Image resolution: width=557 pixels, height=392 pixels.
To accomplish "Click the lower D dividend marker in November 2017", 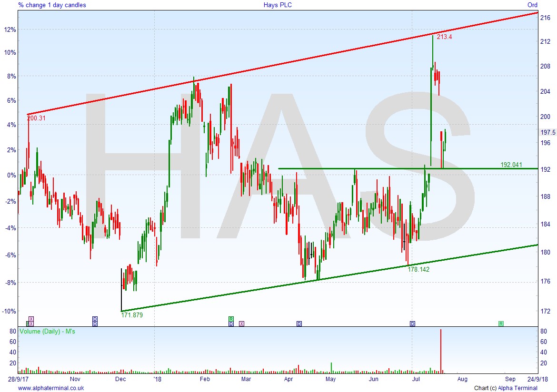I will click(x=95, y=324).
